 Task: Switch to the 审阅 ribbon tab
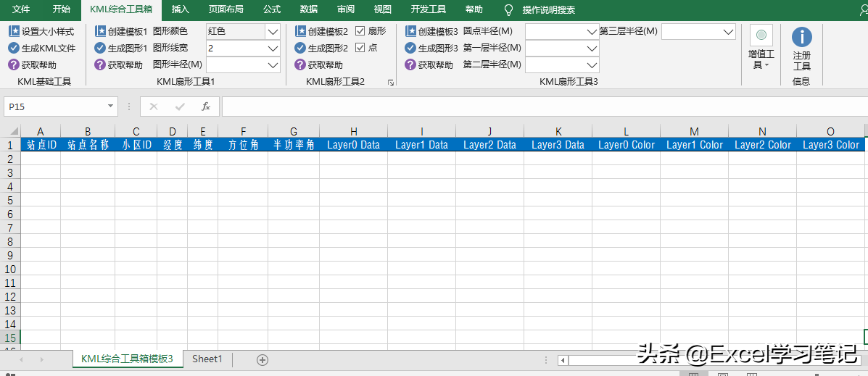point(346,9)
